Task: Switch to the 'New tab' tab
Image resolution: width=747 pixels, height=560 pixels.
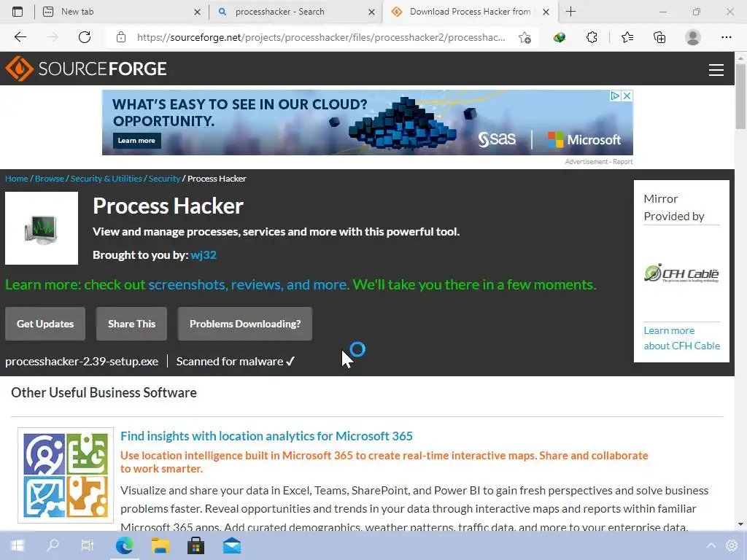Action: [x=121, y=12]
